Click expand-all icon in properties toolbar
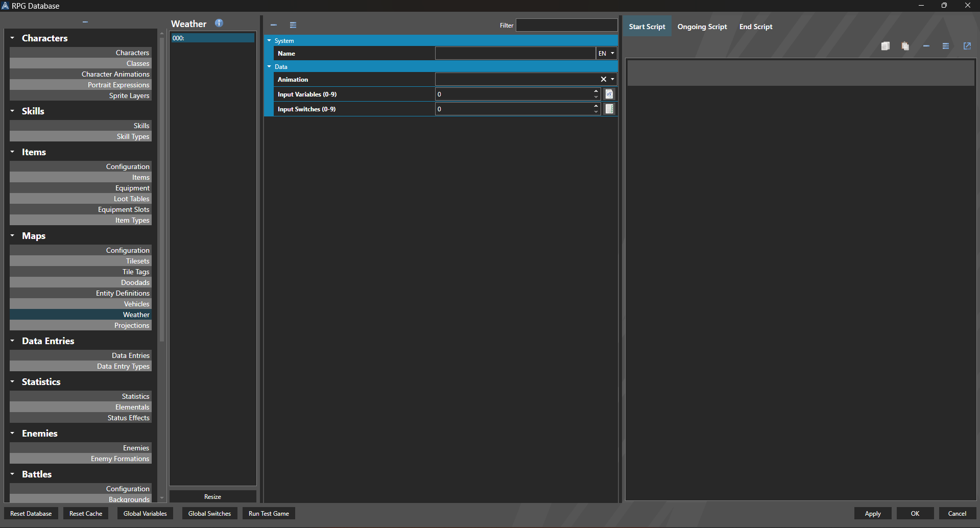 tap(293, 25)
